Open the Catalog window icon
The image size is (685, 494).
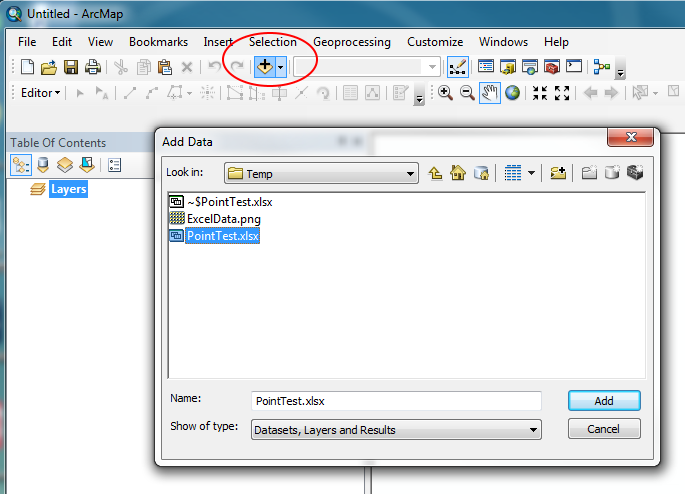point(508,67)
